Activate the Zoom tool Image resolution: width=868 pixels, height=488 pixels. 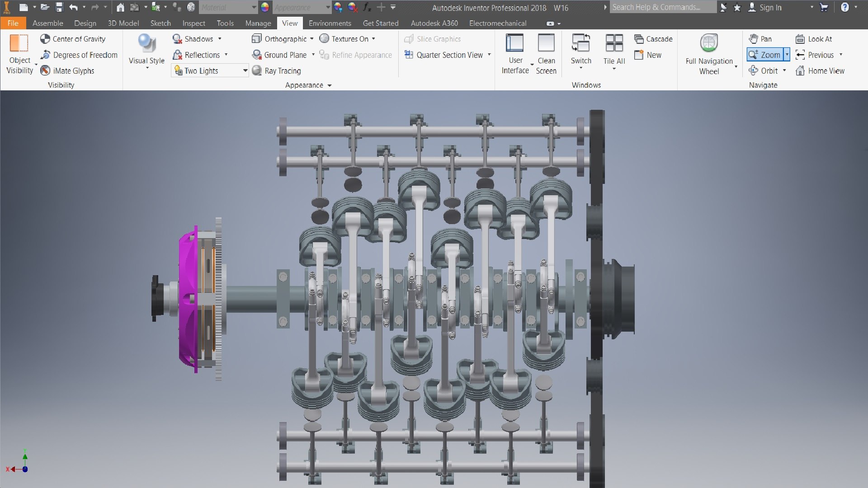[765, 55]
